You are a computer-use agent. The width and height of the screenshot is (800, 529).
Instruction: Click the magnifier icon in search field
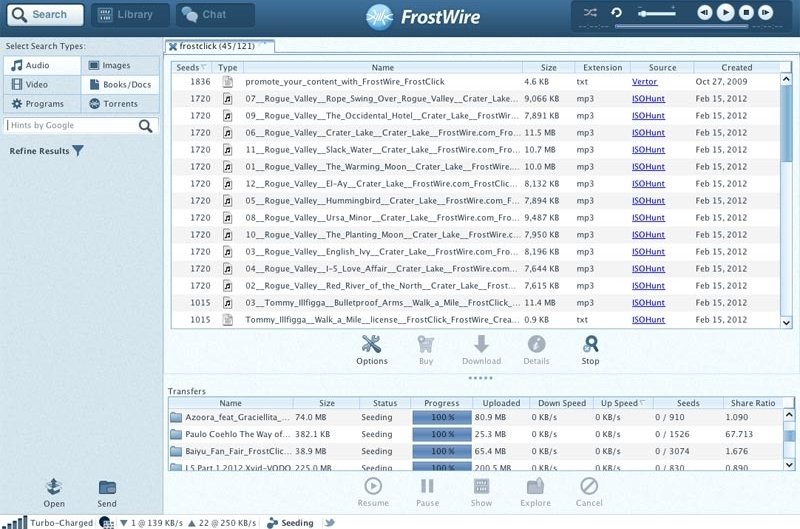coord(145,126)
